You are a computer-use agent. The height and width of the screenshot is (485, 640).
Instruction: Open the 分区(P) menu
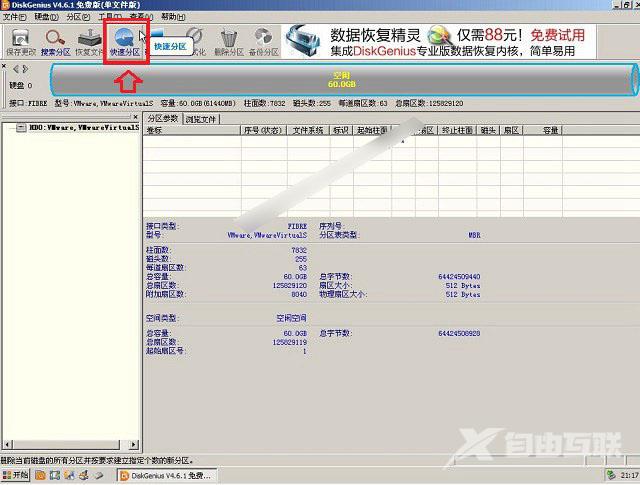78,17
